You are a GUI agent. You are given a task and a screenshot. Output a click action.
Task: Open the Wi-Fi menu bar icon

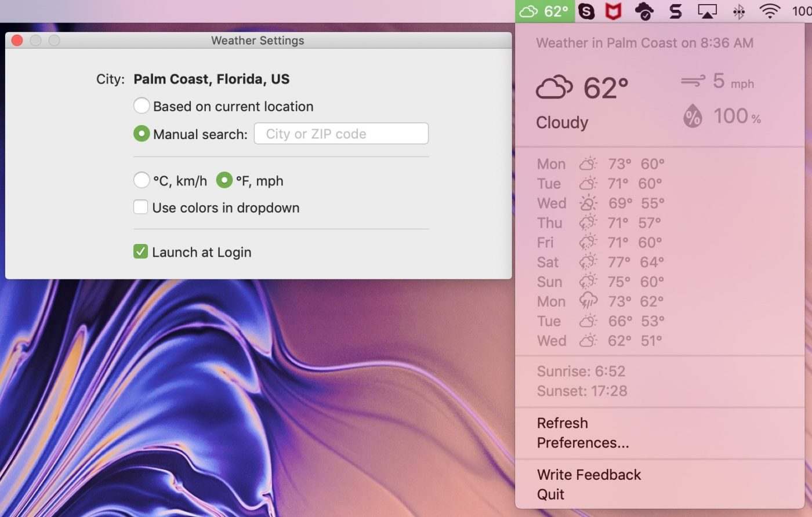click(x=770, y=12)
